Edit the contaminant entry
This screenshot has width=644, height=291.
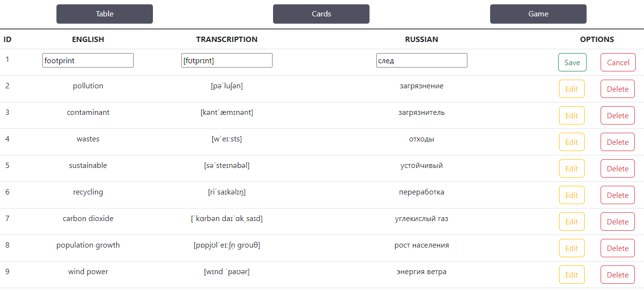click(572, 115)
